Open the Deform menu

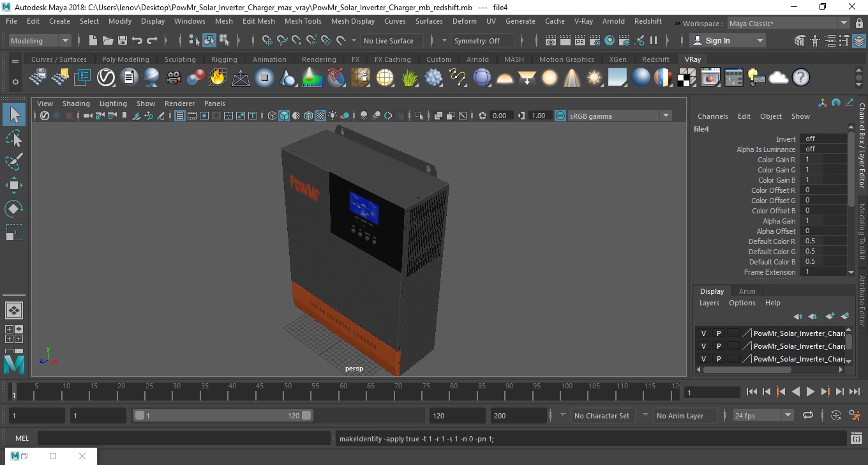(464, 21)
